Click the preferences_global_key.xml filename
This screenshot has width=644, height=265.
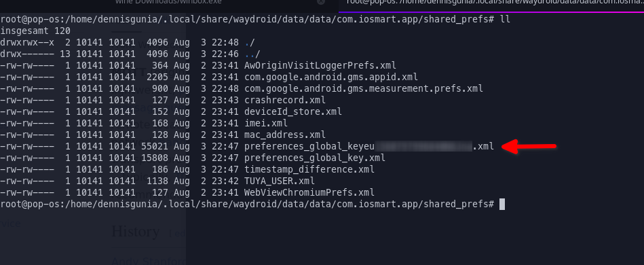coord(315,158)
